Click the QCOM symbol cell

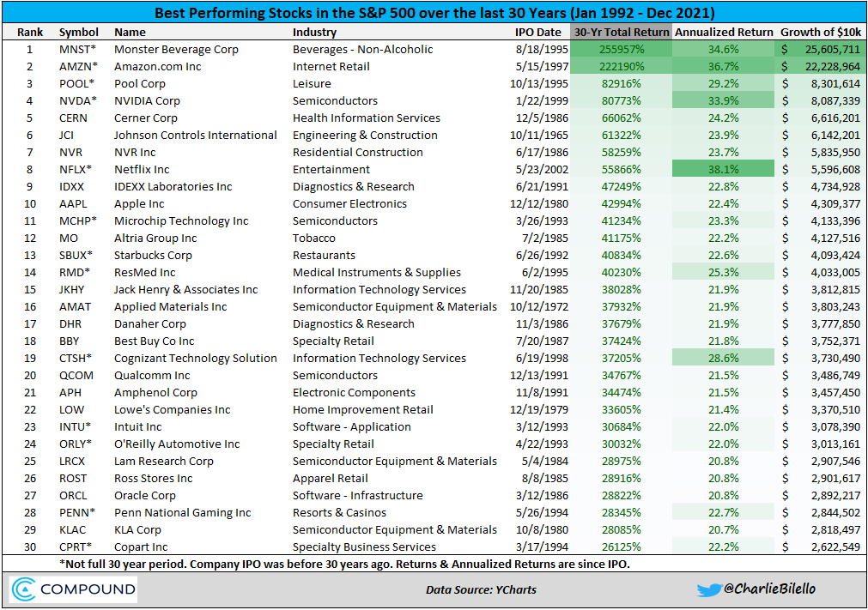coord(76,375)
